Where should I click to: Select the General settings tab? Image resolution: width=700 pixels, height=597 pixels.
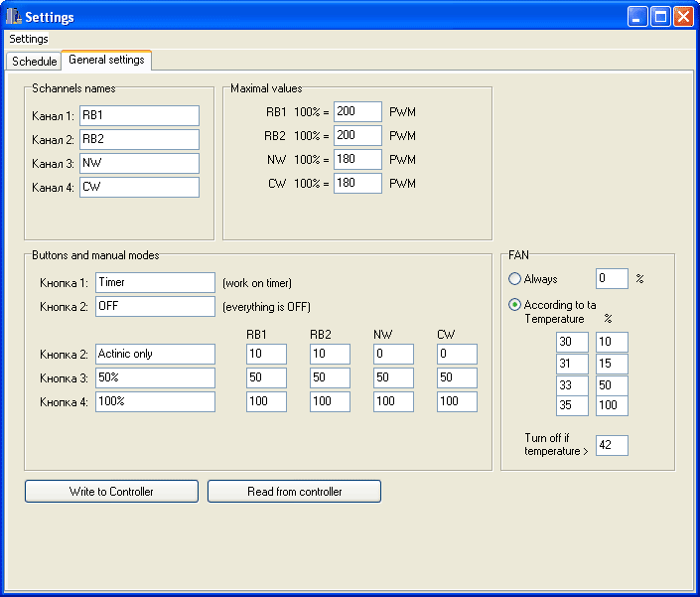[x=106, y=61]
